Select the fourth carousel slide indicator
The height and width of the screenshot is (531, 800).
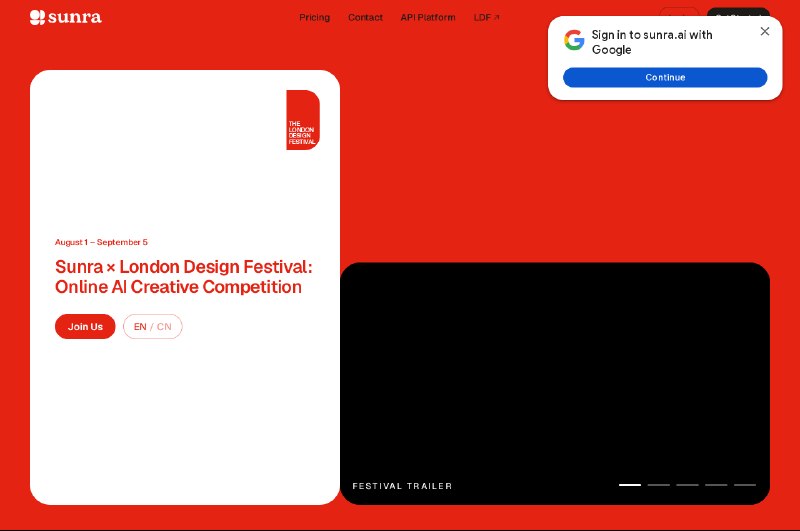pos(716,485)
